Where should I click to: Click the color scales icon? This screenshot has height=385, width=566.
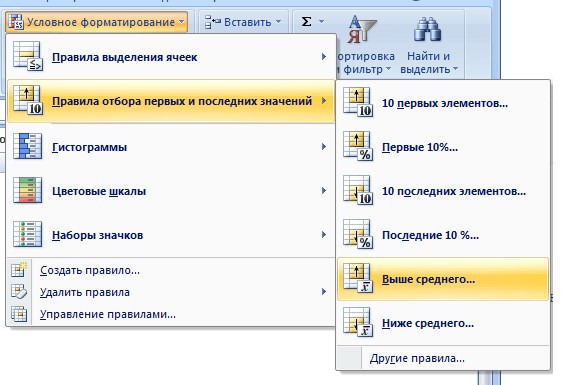28,190
